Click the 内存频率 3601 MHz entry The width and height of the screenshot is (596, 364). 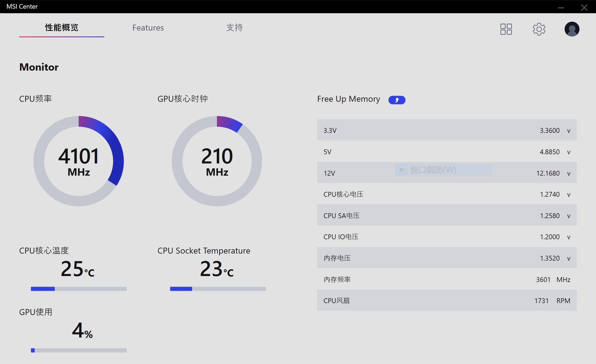click(447, 279)
